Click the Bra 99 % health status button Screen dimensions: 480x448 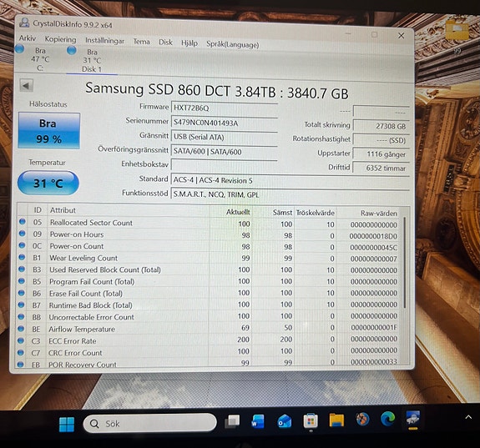tap(49, 131)
